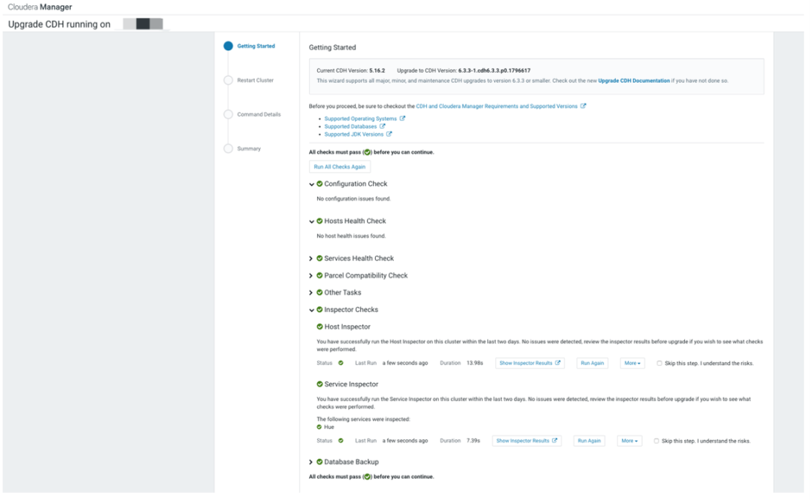
Task: Click the Hosts Health Check green checkmark icon
Action: 320,221
